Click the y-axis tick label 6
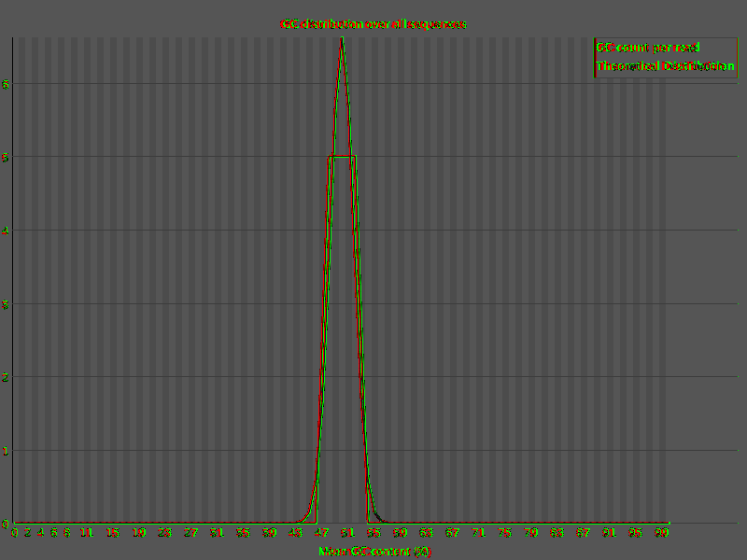Screen dimensions: 747x560 pyautogui.click(x=6, y=84)
